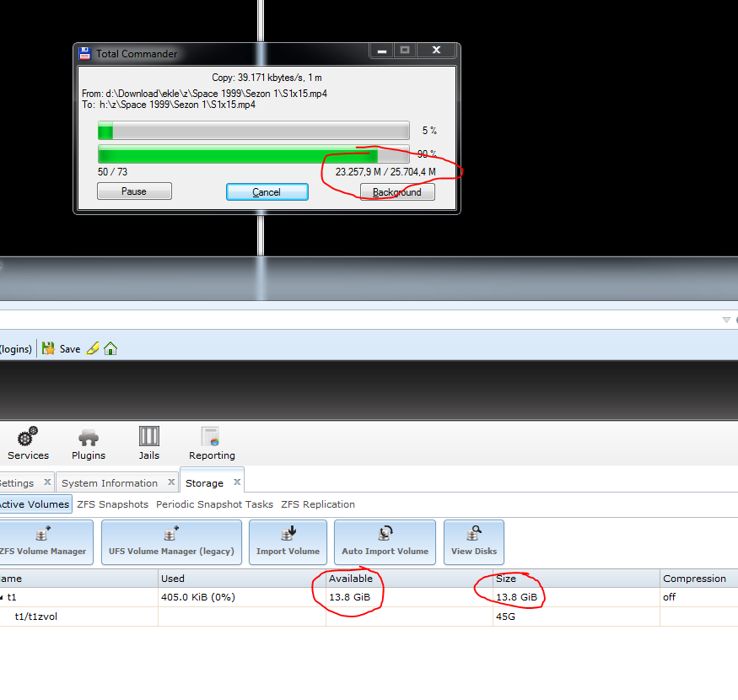Sort by the Size column header
This screenshot has width=738, height=700.
tap(576, 579)
